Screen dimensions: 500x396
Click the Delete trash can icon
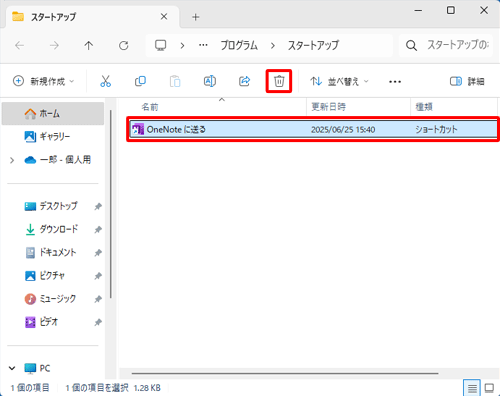(279, 81)
